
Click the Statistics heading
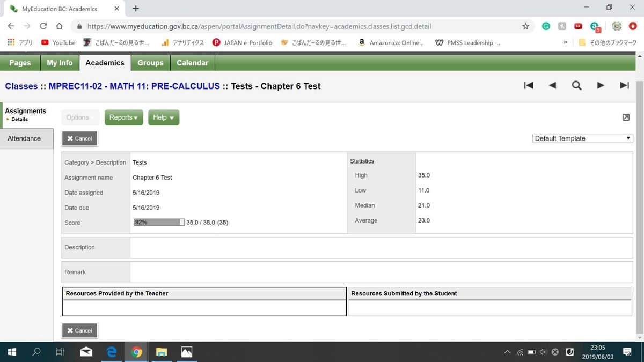tap(362, 161)
